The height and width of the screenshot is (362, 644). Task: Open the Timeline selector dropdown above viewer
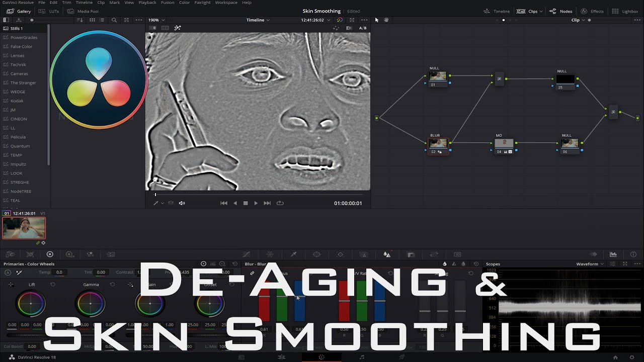tap(258, 20)
